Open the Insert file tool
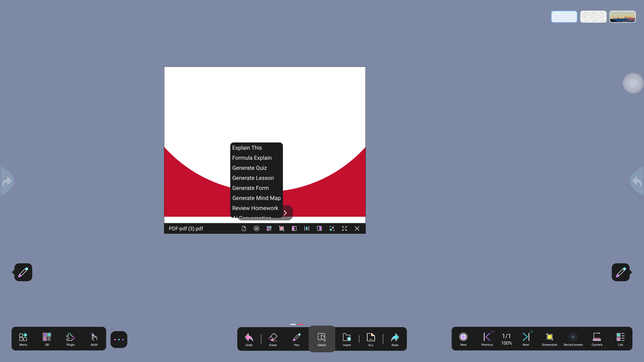The height and width of the screenshot is (362, 644). tap(347, 340)
